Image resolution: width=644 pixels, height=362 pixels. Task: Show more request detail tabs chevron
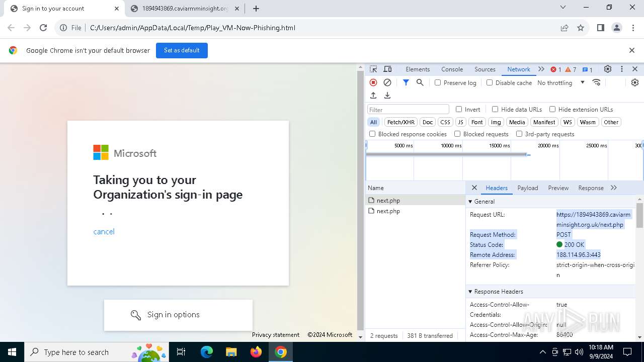(x=614, y=188)
